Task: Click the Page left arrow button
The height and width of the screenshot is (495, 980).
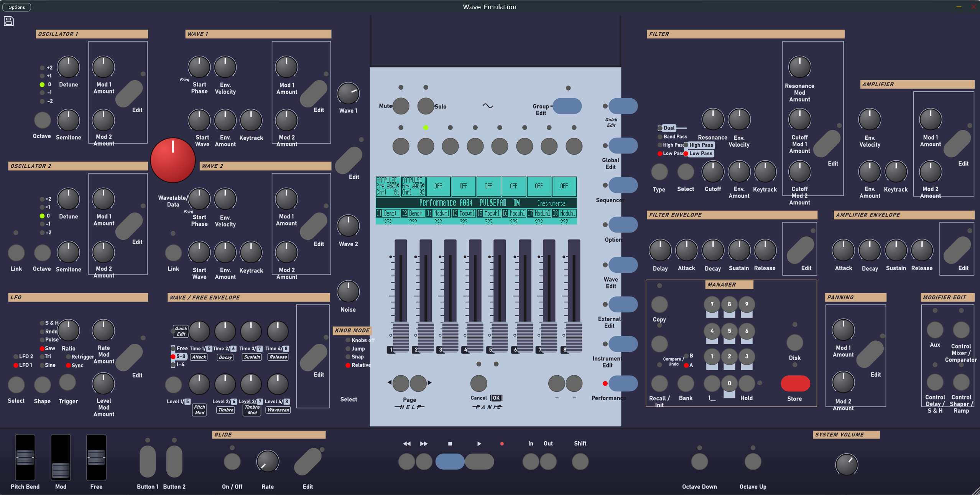Action: (401, 383)
